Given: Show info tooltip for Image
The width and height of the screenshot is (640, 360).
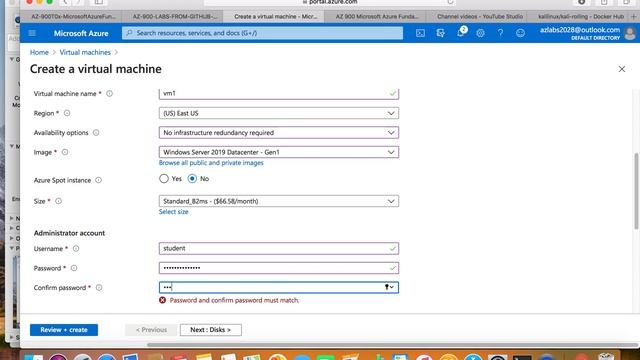Looking at the screenshot, I should (65, 152).
